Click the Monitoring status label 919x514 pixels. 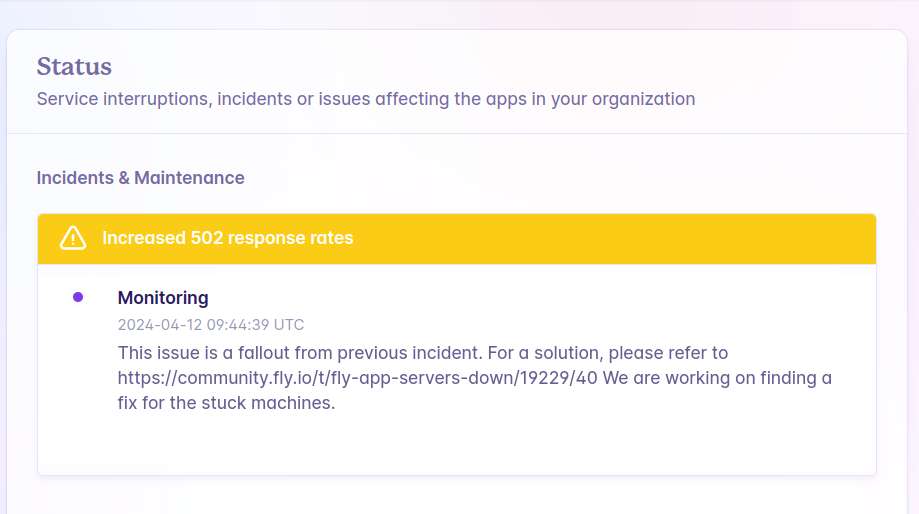(x=163, y=298)
